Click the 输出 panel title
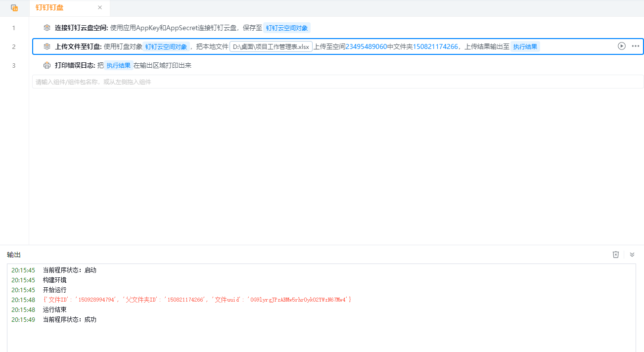The width and height of the screenshot is (644, 352). point(14,255)
